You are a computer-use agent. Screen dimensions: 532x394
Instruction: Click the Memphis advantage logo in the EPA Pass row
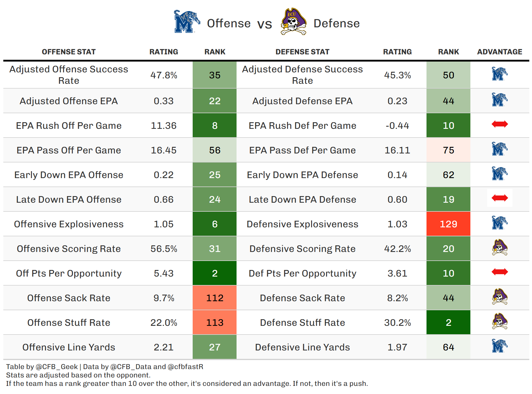click(x=500, y=149)
